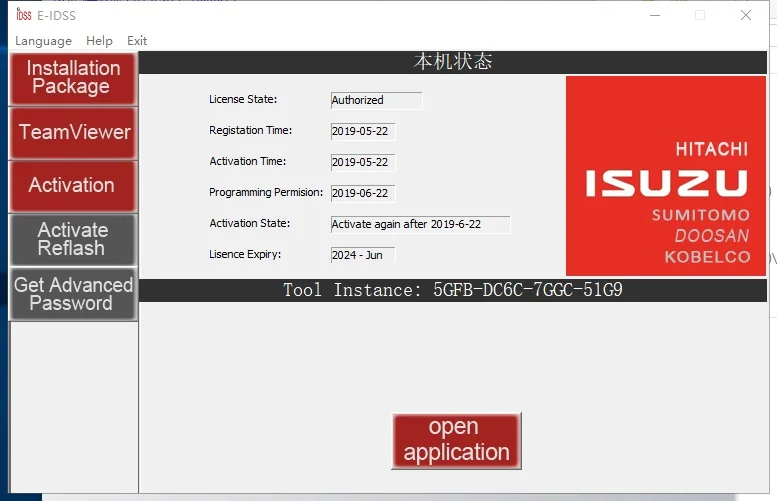The height and width of the screenshot is (501, 777).
Task: Click the Programming Permission date 2019-06-22
Action: [x=363, y=193]
